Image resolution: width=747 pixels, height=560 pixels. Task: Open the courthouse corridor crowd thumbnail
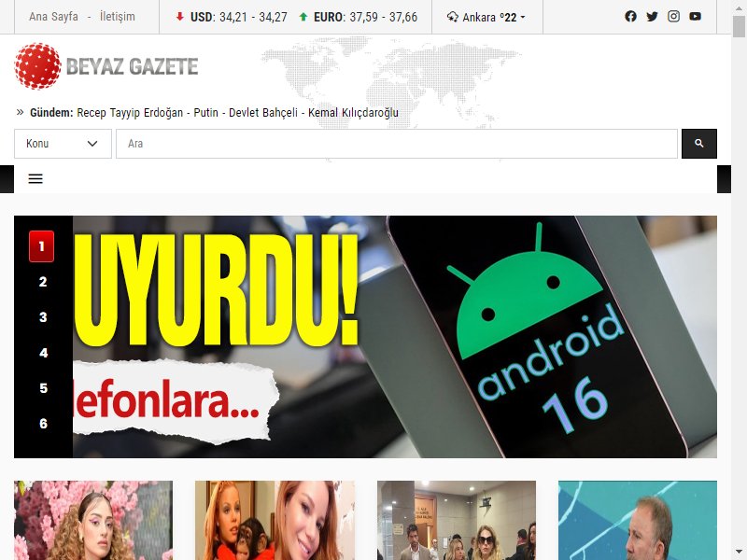pos(457,520)
